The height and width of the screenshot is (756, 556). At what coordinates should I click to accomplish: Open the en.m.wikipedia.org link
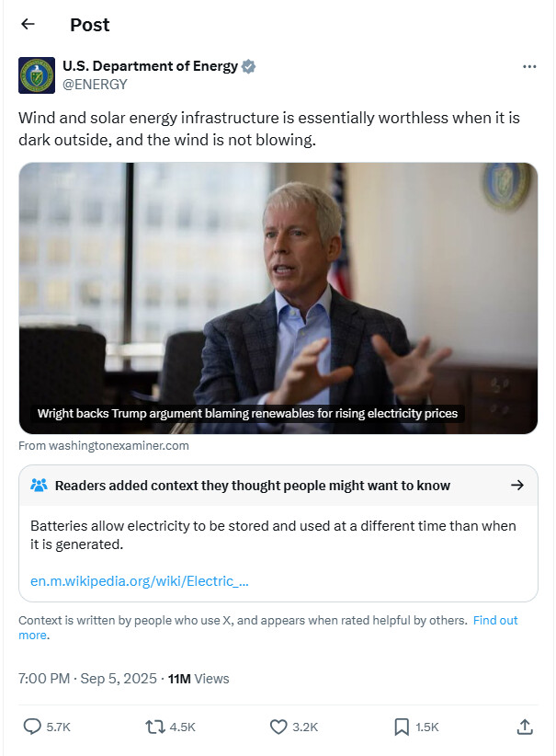coord(140,580)
